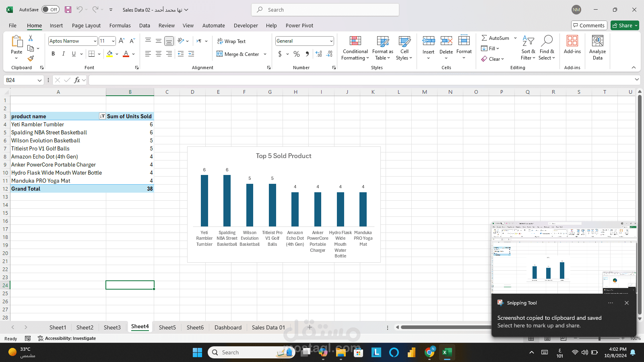The height and width of the screenshot is (362, 644).
Task: Open the Power Pivot ribbon tab
Action: click(x=299, y=25)
